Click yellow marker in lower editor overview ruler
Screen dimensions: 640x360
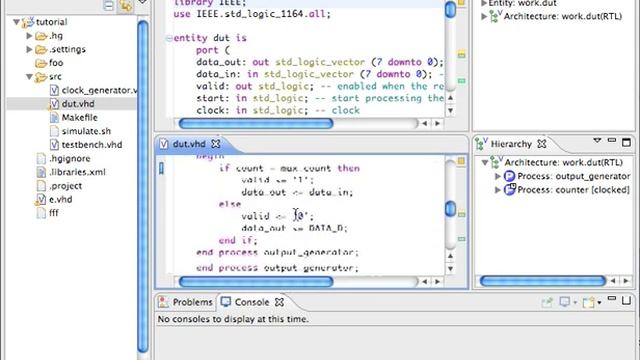(461, 213)
